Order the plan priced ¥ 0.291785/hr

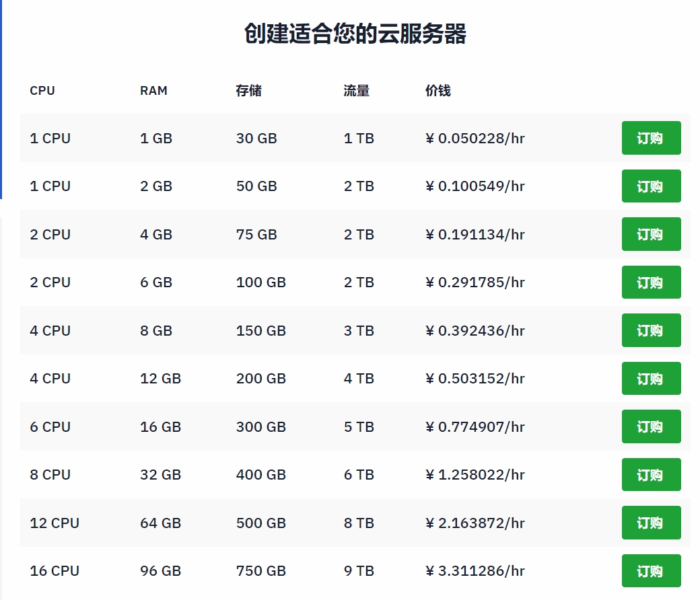coord(651,283)
